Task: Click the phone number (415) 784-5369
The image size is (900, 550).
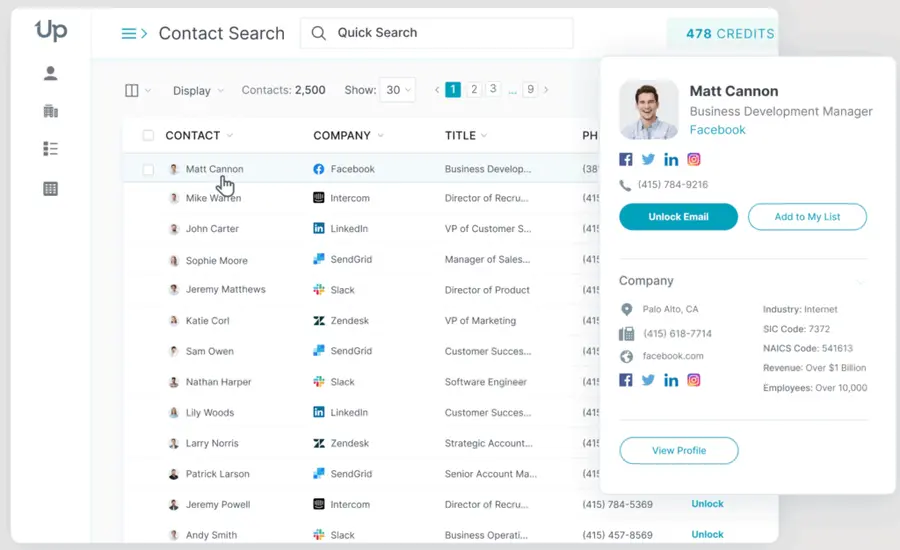Action: (617, 505)
